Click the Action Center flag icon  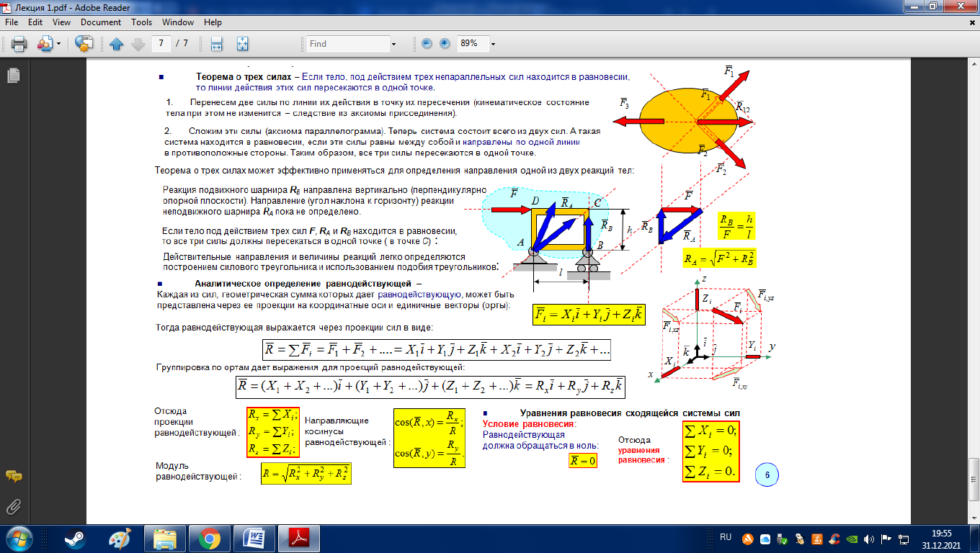tap(886, 539)
